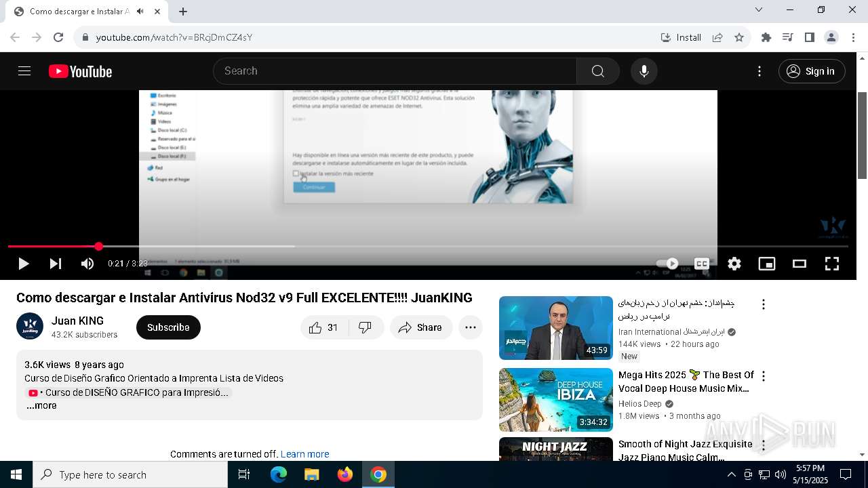The width and height of the screenshot is (868, 488).
Task: Open Helios Deep channel name
Action: 639,403
